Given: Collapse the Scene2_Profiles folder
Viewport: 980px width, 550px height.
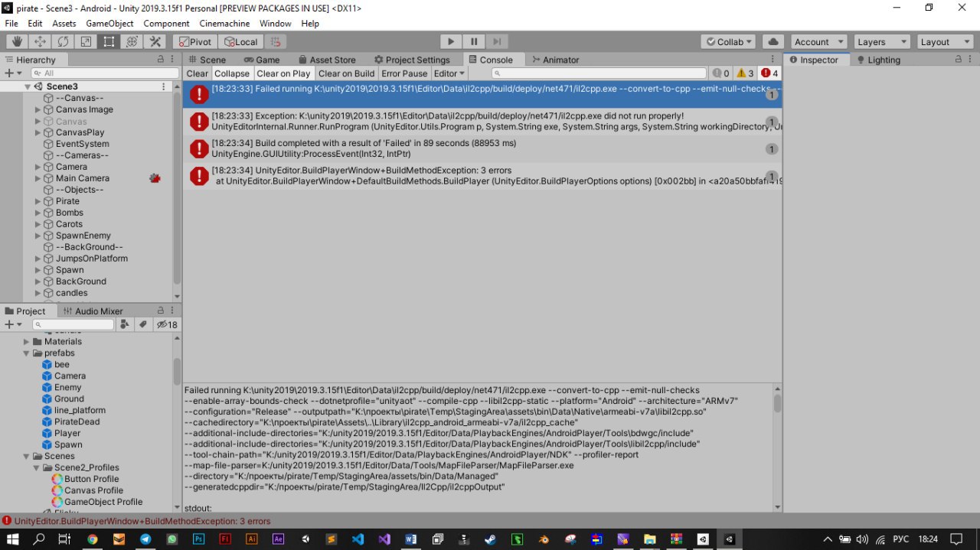Looking at the screenshot, I should (x=37, y=467).
